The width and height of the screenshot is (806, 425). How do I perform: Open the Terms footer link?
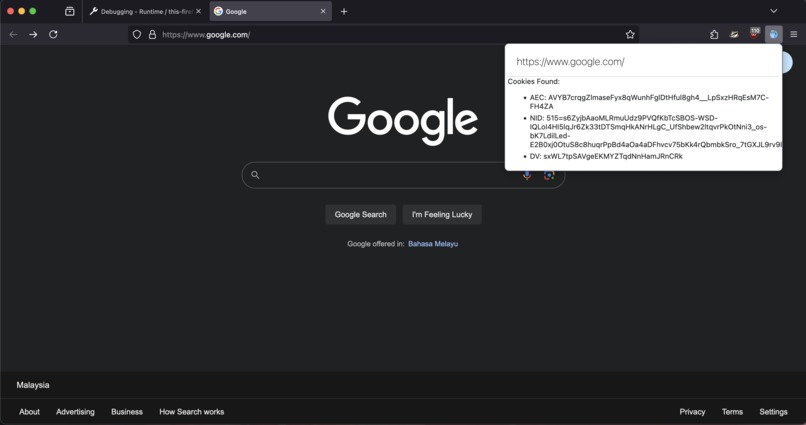tap(732, 412)
